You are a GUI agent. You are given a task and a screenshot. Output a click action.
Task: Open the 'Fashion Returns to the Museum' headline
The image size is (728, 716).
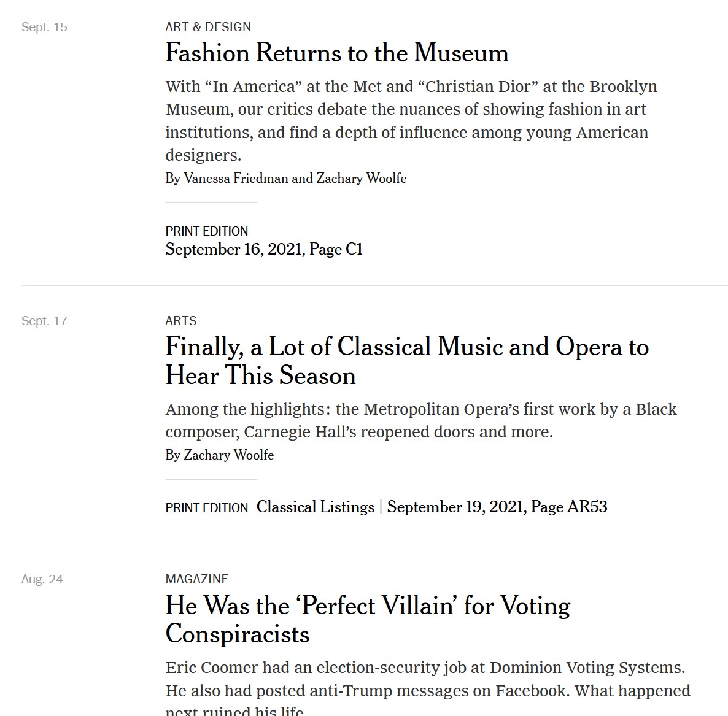(x=337, y=52)
